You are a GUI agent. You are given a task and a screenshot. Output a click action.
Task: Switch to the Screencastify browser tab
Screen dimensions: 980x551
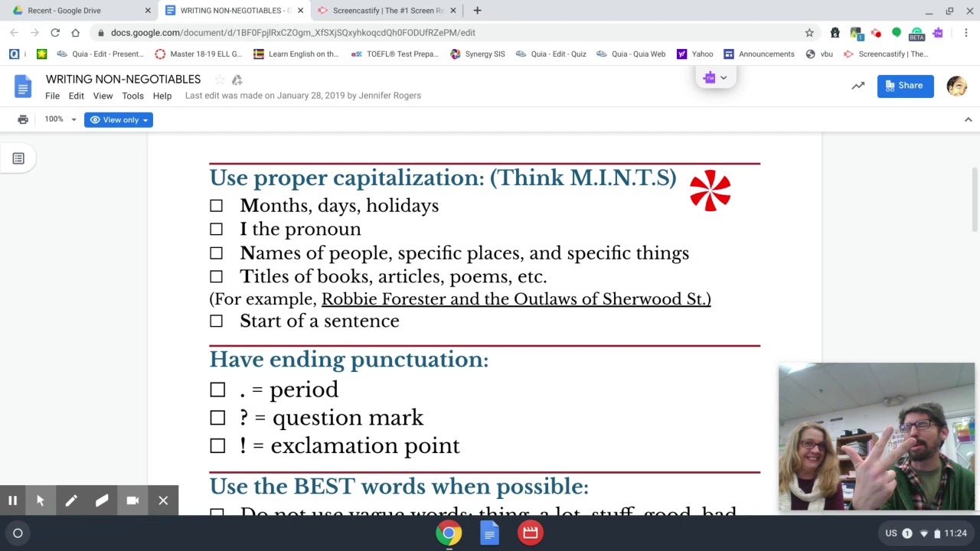(387, 11)
